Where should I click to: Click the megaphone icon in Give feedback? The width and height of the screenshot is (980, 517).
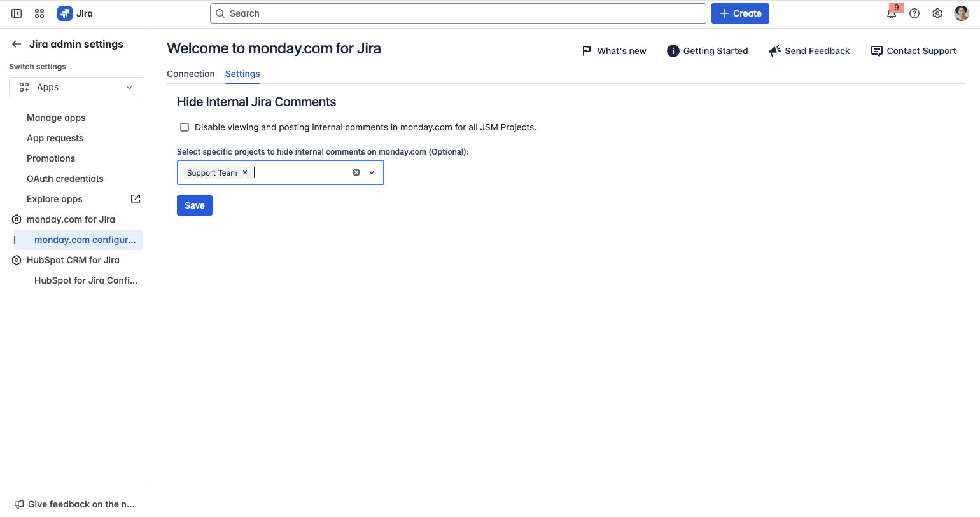pyautogui.click(x=19, y=504)
